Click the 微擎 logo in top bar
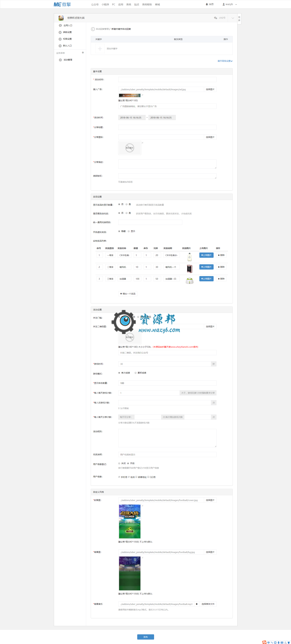291x644 pixels. 62,4
